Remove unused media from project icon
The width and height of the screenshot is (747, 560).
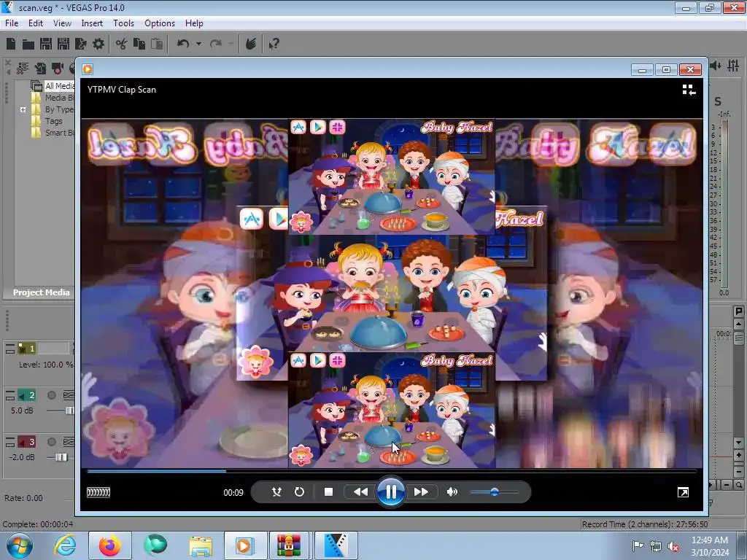(23, 69)
